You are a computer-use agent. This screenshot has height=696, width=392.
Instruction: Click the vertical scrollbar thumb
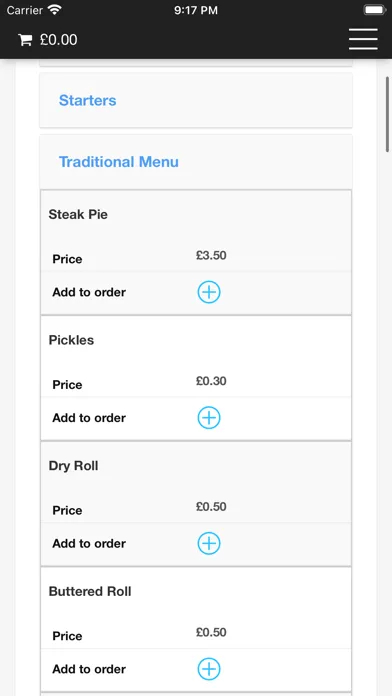(388, 114)
